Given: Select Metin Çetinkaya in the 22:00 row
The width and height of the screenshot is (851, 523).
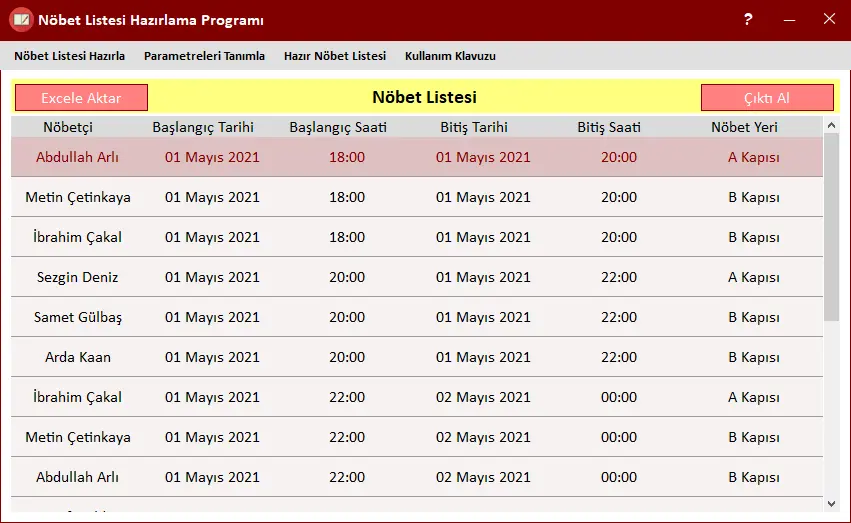Looking at the screenshot, I should click(78, 437).
